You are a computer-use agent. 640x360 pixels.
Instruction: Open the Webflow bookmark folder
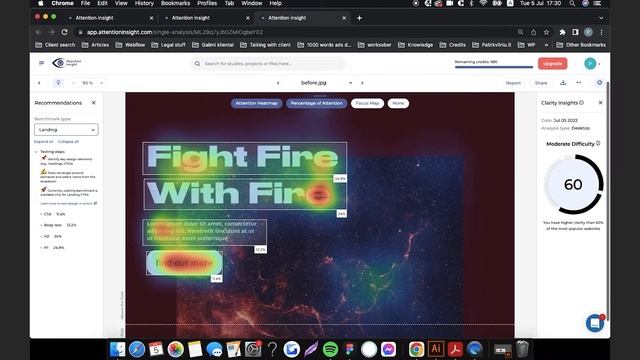130,45
